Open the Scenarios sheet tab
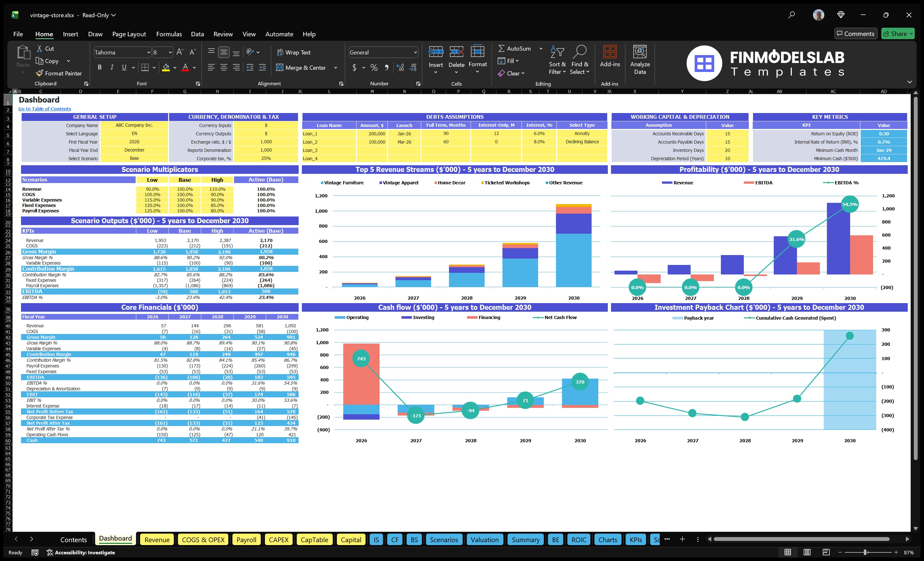The height and width of the screenshot is (561, 924). click(x=444, y=540)
